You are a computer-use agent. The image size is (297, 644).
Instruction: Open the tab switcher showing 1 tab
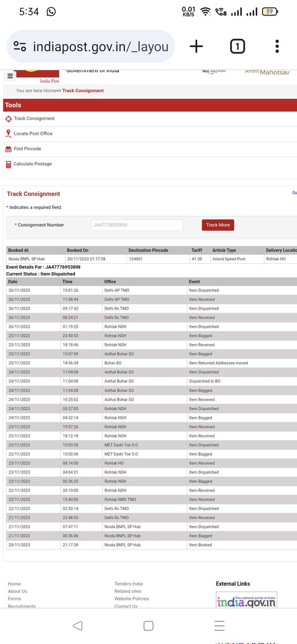pyautogui.click(x=237, y=47)
